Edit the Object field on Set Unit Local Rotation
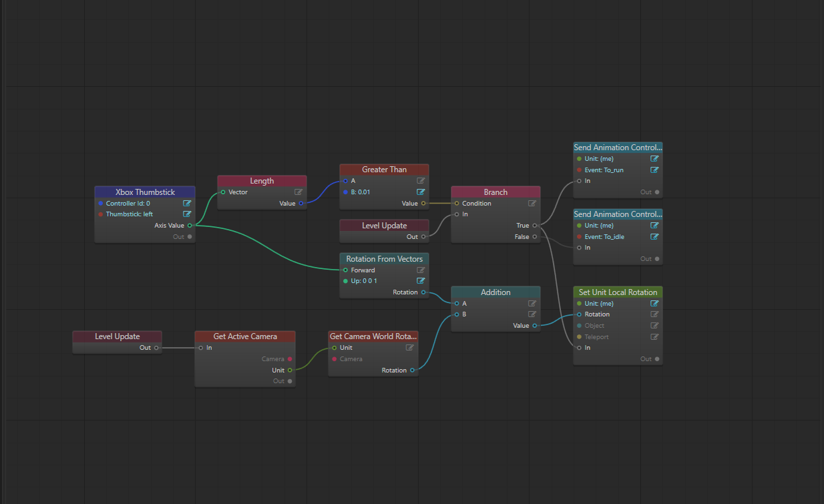 654,325
